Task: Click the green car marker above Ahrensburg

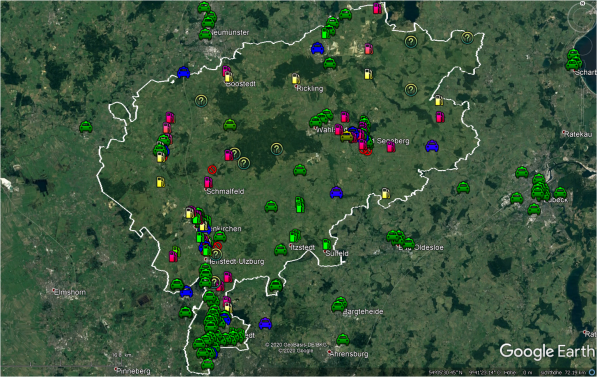Action: [343, 339]
